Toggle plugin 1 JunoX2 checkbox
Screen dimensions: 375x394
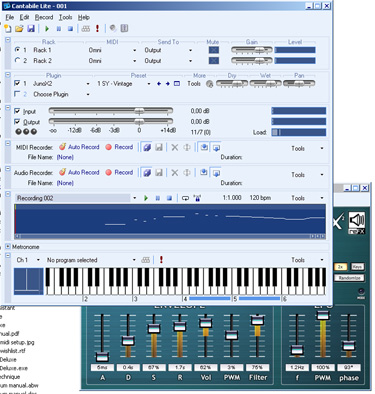tap(17, 83)
